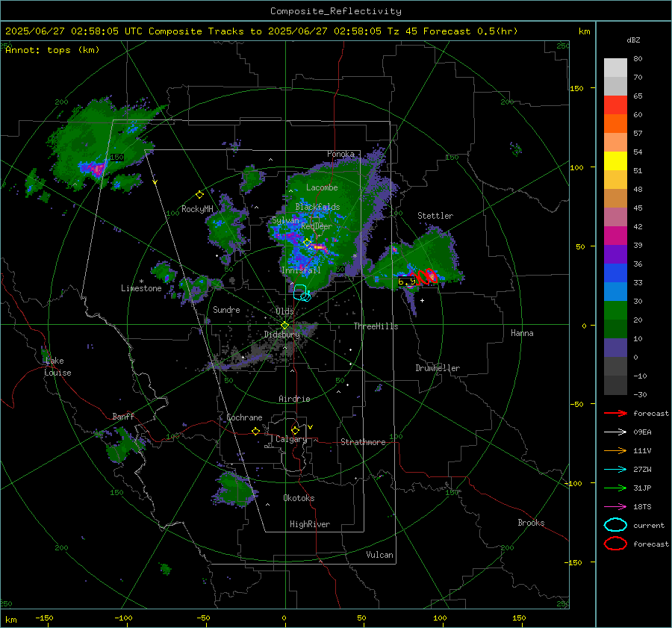Click the Calgary city label
The height and width of the screenshot is (628, 672).
pyautogui.click(x=291, y=439)
